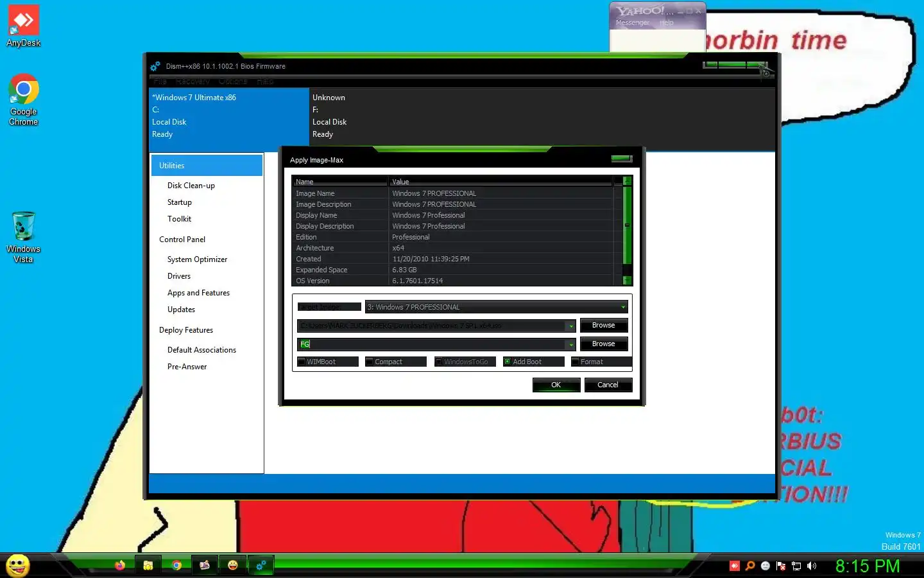Open the volume speaker tray icon
Image resolution: width=924 pixels, height=578 pixels.
tap(812, 566)
